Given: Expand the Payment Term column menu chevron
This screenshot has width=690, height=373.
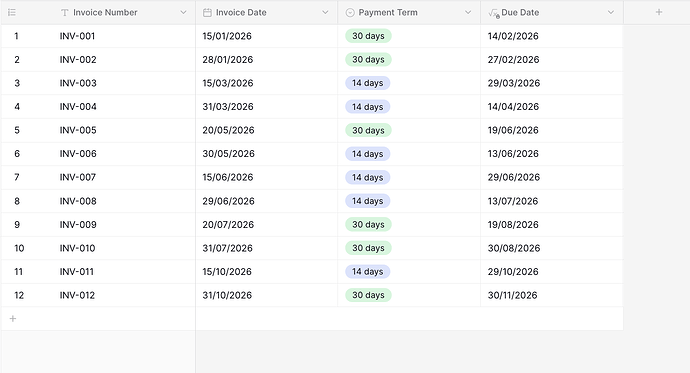Looking at the screenshot, I should pyautogui.click(x=468, y=12).
